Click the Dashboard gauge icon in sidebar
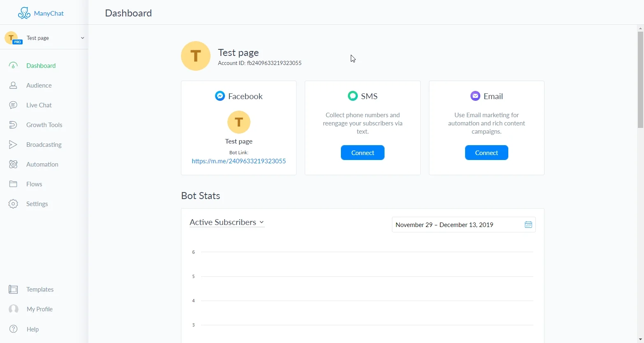The width and height of the screenshot is (644, 343). [x=13, y=65]
